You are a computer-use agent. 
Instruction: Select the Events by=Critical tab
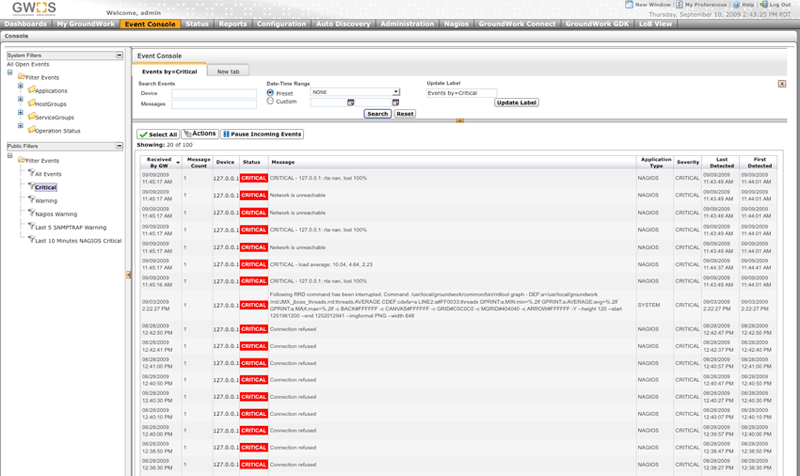click(x=169, y=71)
